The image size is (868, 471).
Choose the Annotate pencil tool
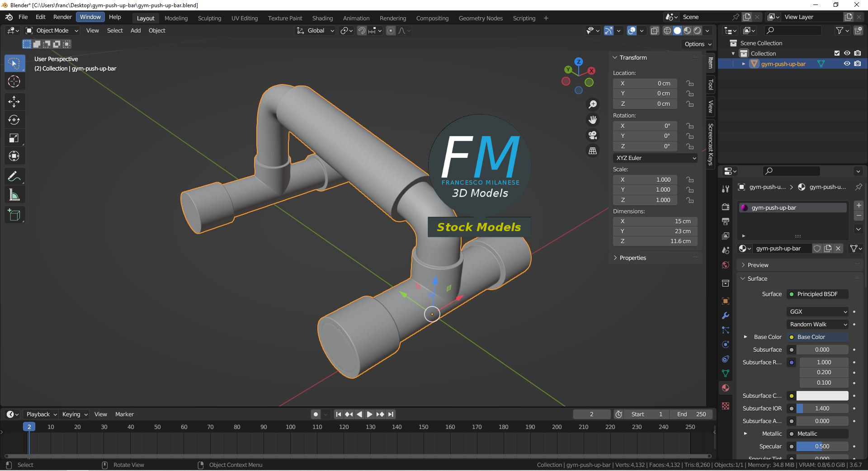point(14,176)
